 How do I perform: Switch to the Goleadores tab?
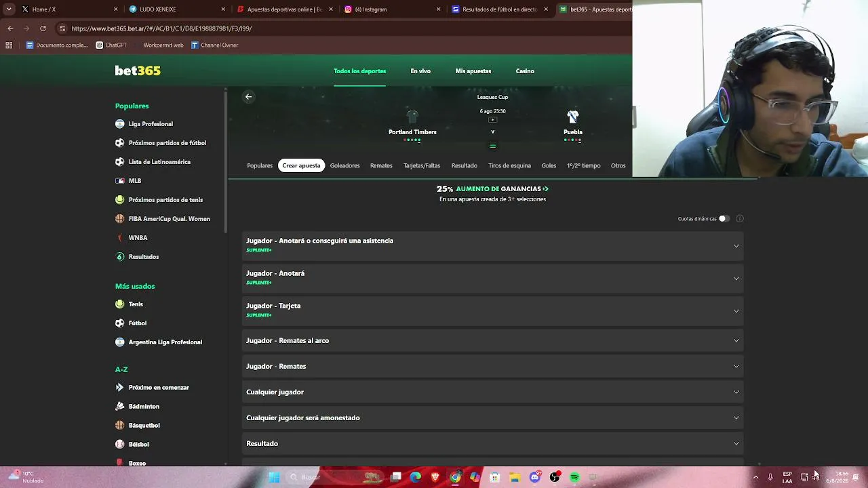(x=344, y=165)
